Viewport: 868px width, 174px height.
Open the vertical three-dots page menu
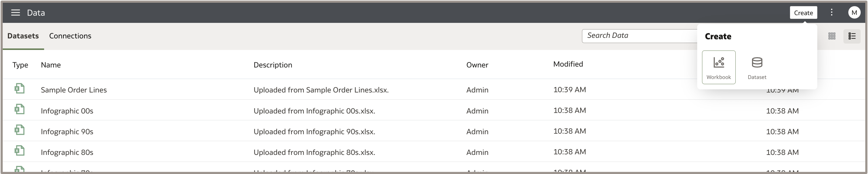(x=831, y=13)
